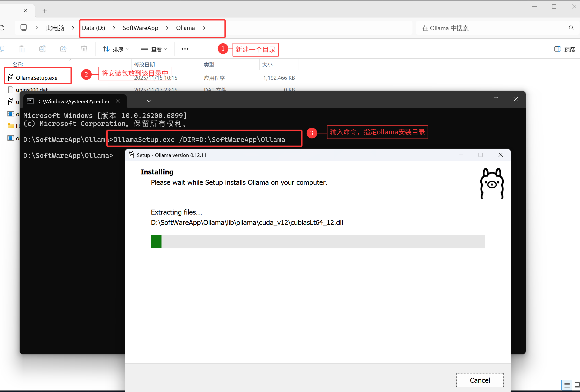Screen dimensions: 580x392
Task: Toggle the preview pane button
Action: [564, 49]
